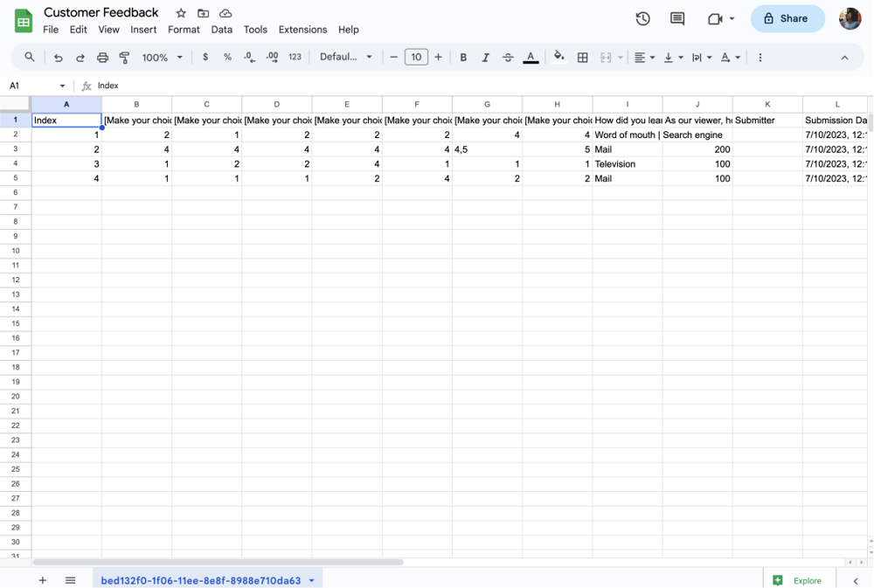Apply strikethrough to the cell text
This screenshot has height=588, width=874.
click(508, 57)
